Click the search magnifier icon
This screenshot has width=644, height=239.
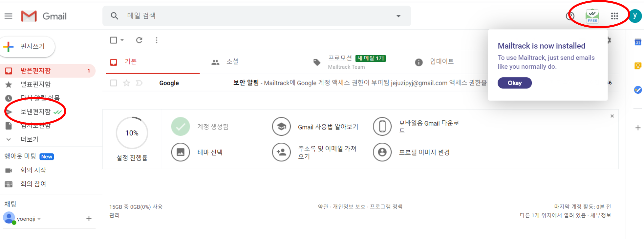point(114,16)
